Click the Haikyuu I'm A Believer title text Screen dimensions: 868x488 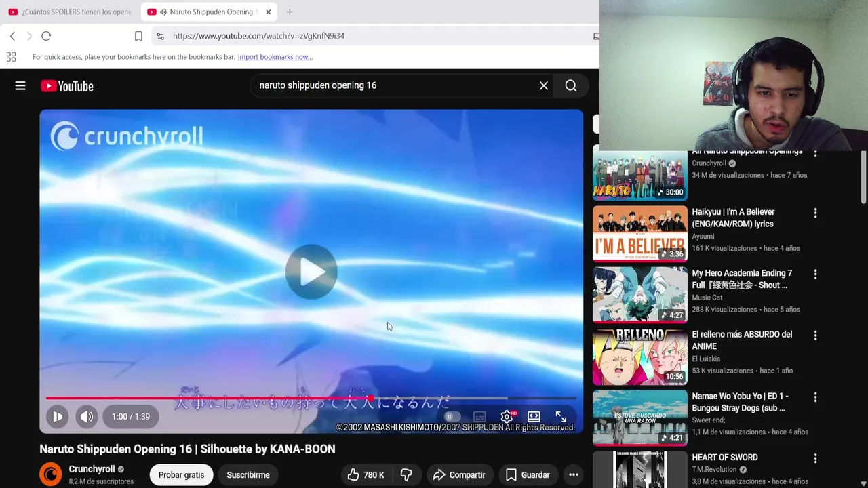(x=733, y=218)
